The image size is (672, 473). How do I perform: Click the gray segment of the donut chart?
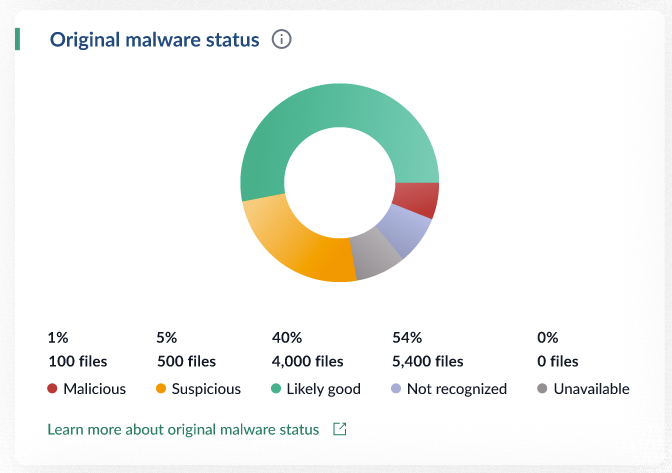tap(374, 255)
